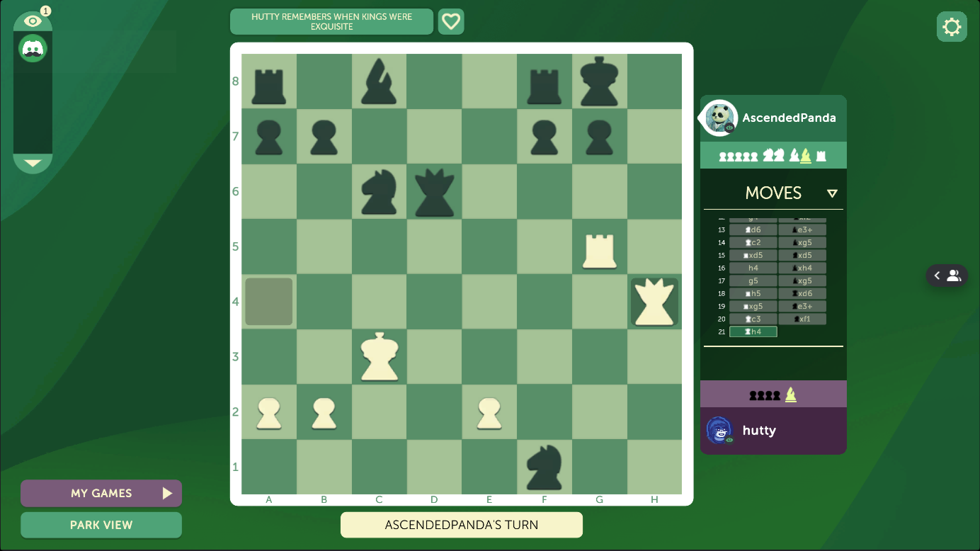Jump to move 13 black e3+
The width and height of the screenshot is (980, 551).
click(x=802, y=229)
